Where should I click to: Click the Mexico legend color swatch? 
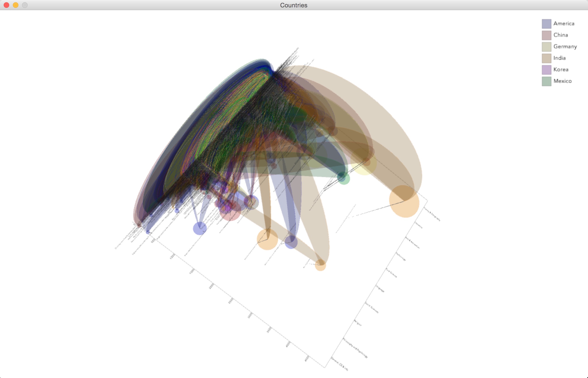point(546,81)
